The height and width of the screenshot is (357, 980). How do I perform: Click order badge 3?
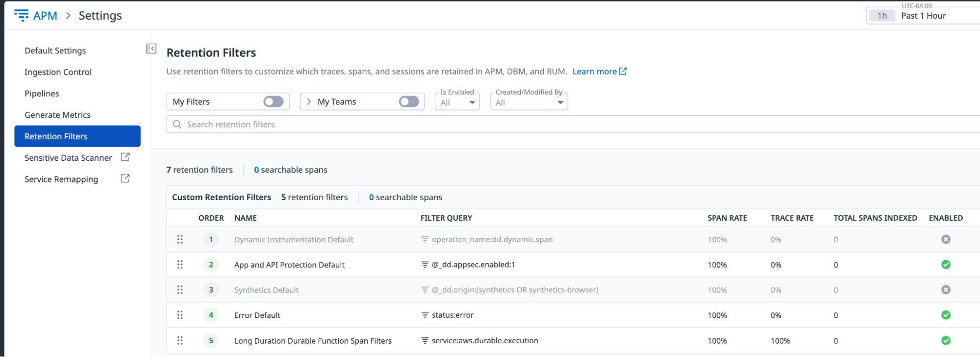tap(211, 290)
